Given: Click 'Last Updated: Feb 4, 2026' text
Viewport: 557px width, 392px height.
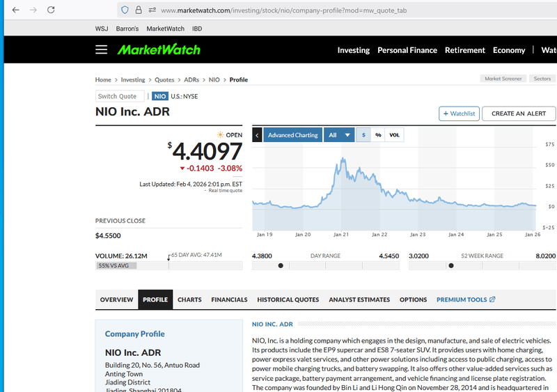Looking at the screenshot, I should (x=191, y=184).
